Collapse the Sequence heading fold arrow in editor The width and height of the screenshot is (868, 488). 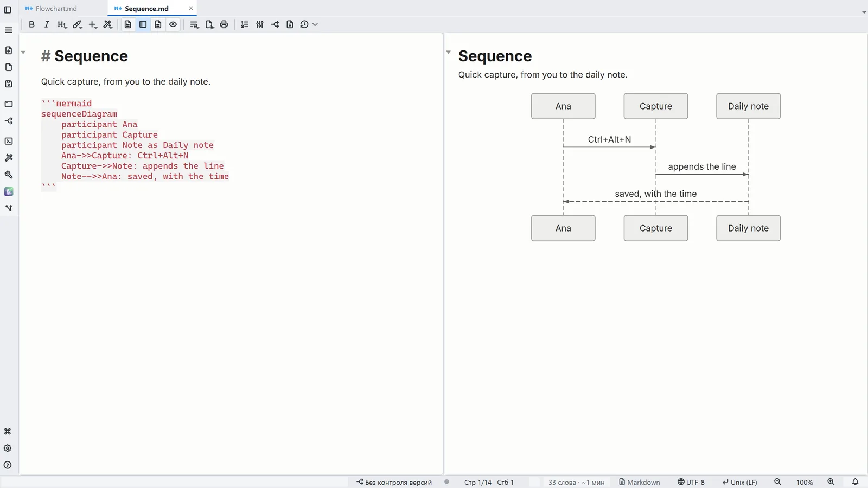tap(23, 53)
